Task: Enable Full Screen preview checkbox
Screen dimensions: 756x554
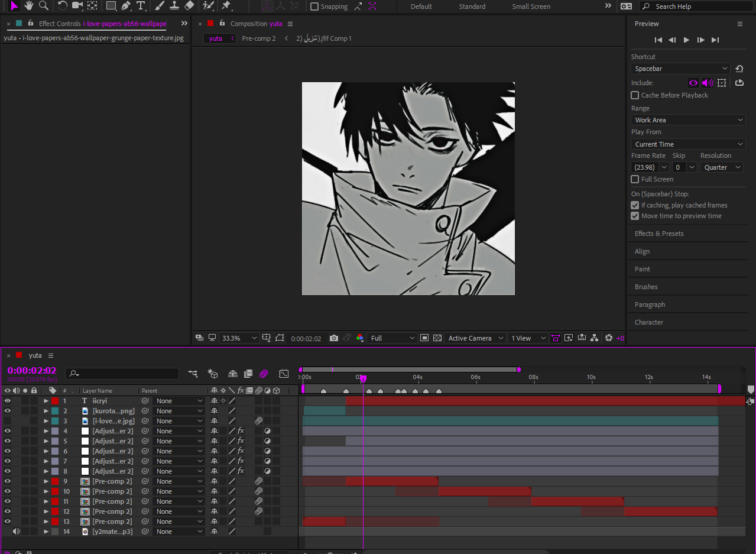Action: point(635,179)
